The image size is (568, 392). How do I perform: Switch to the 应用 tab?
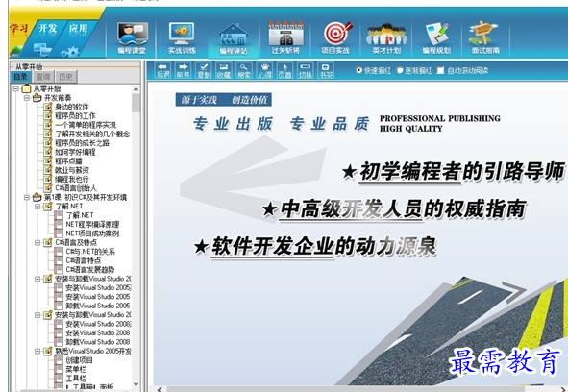[x=78, y=28]
